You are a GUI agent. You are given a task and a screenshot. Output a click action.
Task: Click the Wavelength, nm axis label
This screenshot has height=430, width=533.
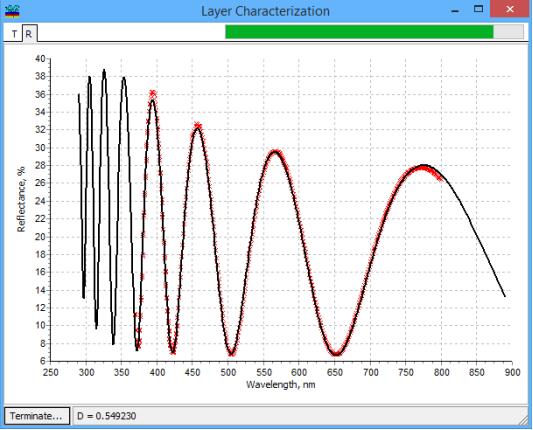pos(280,385)
